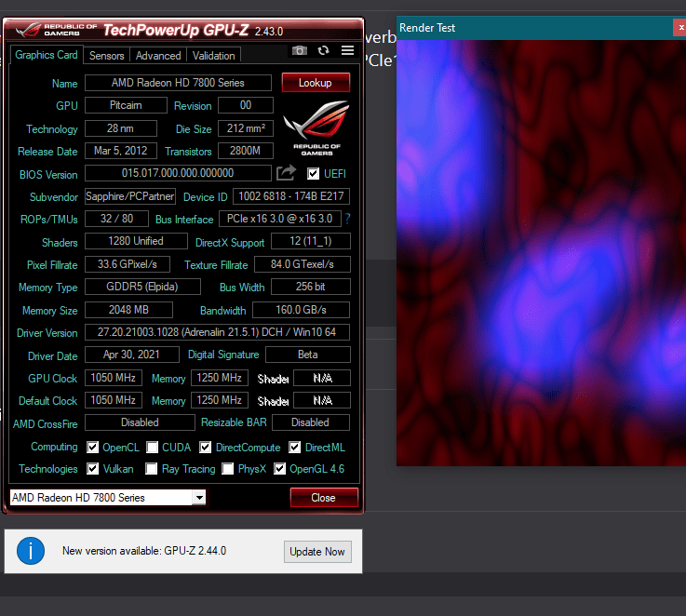686x616 pixels.
Task: Click the BIOS Version field
Action: pos(178,173)
